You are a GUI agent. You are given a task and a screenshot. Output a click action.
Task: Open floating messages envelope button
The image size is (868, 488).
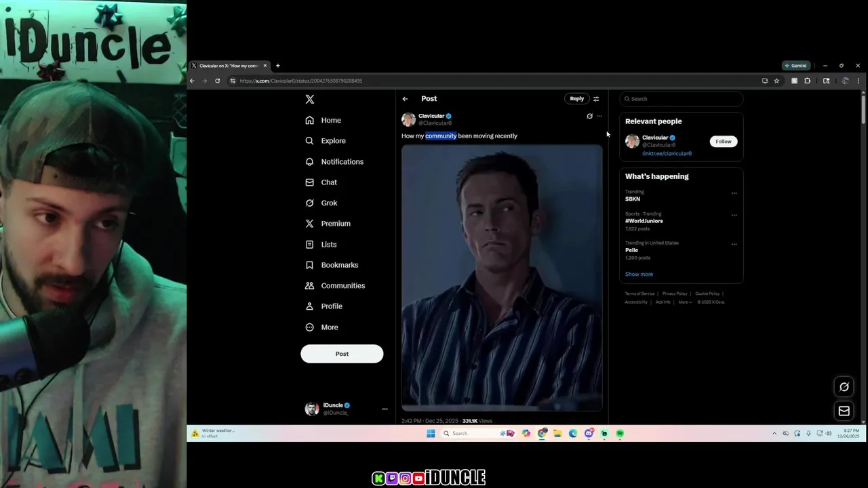click(844, 411)
